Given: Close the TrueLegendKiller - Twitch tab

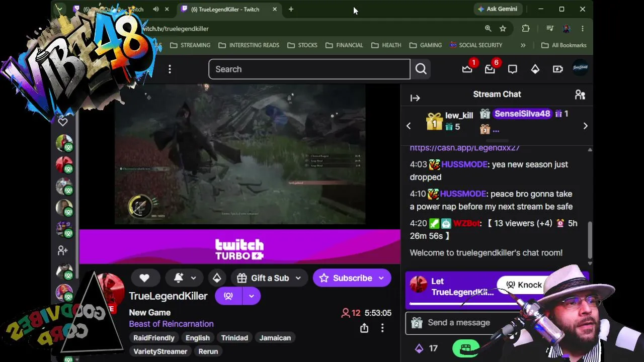Looking at the screenshot, I should coord(275,9).
